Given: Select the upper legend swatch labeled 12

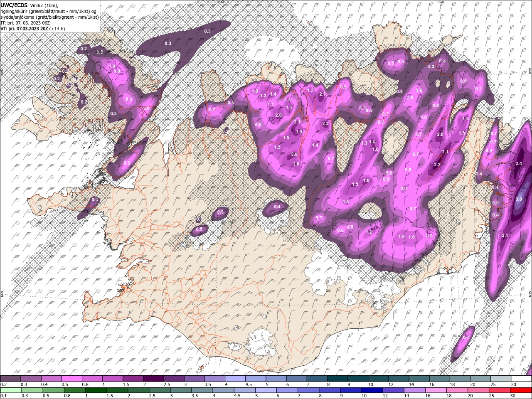Looking at the screenshot, I should 399,379.
